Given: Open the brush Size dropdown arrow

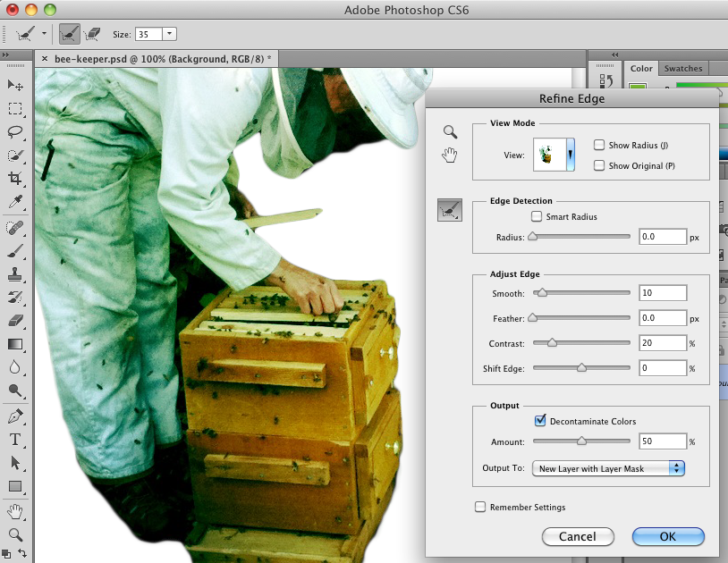Looking at the screenshot, I should tap(169, 34).
